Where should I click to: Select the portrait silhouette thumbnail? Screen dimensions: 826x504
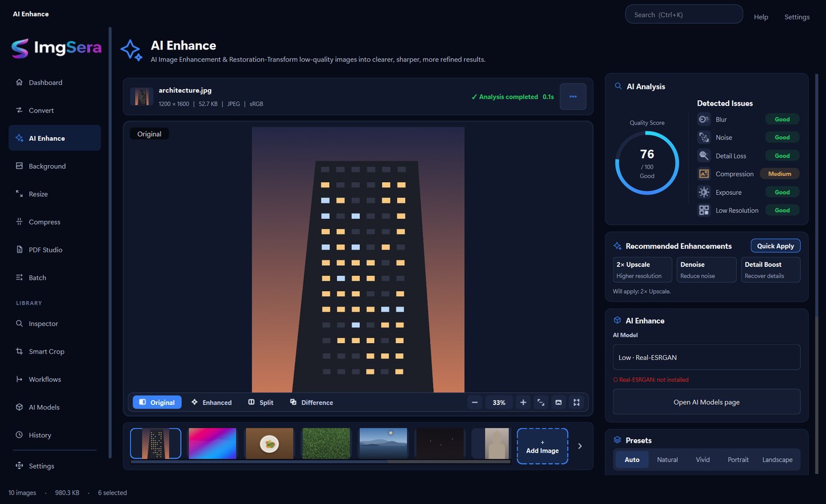coord(491,443)
